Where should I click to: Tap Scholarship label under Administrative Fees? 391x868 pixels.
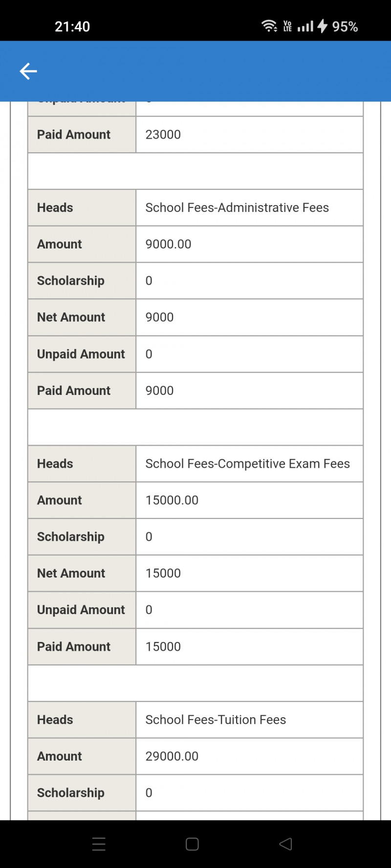coord(71,281)
